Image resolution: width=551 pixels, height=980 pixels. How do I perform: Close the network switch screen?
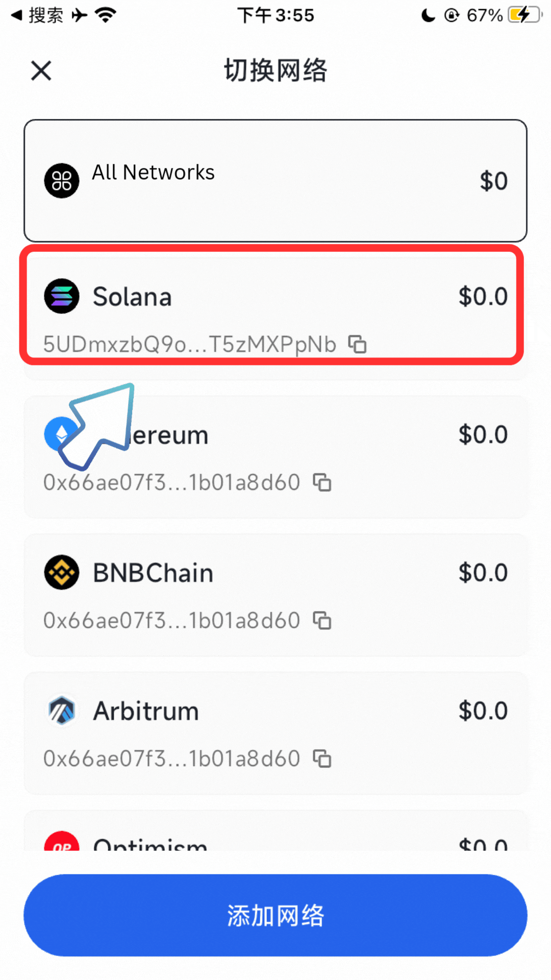(x=41, y=70)
